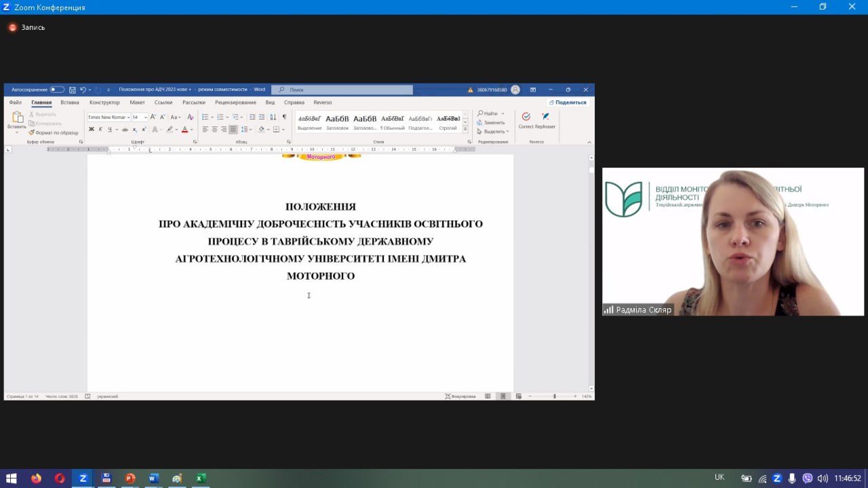This screenshot has height=488, width=868.
Task: Collapse the Word ribbon with chevron
Action: click(x=589, y=142)
